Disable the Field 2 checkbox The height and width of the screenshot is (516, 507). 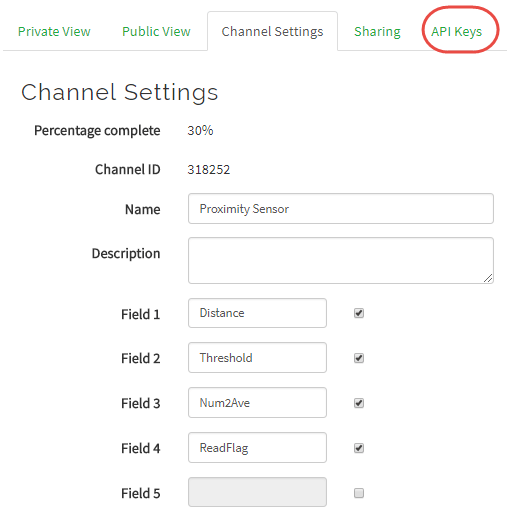359,358
